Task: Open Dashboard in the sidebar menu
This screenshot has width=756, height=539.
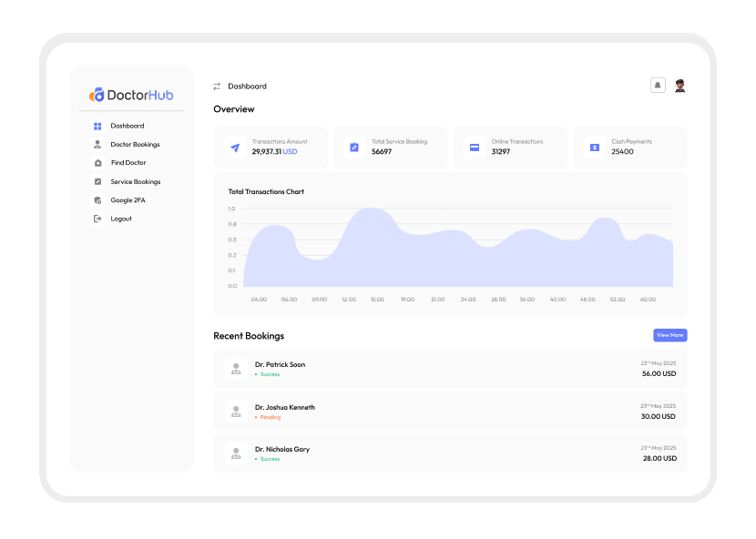Action: 127,127
